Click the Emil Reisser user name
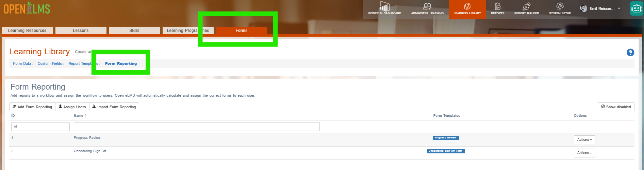 (x=602, y=8)
